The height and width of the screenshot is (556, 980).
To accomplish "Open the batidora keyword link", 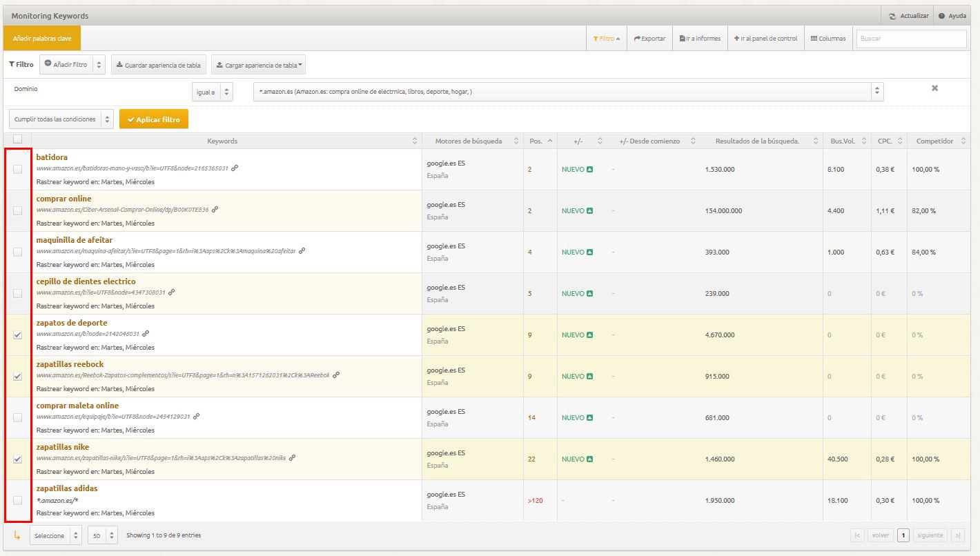I will (x=52, y=157).
